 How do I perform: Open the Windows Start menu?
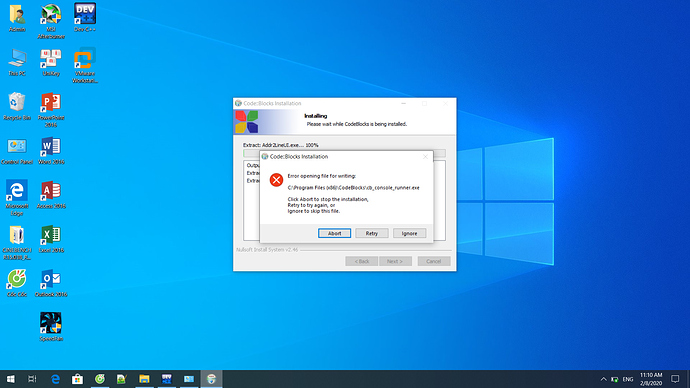tap(11, 379)
